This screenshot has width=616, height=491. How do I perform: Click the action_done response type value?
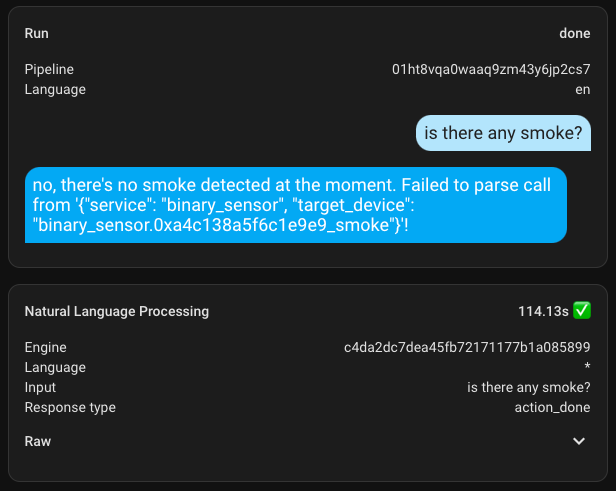(x=552, y=408)
